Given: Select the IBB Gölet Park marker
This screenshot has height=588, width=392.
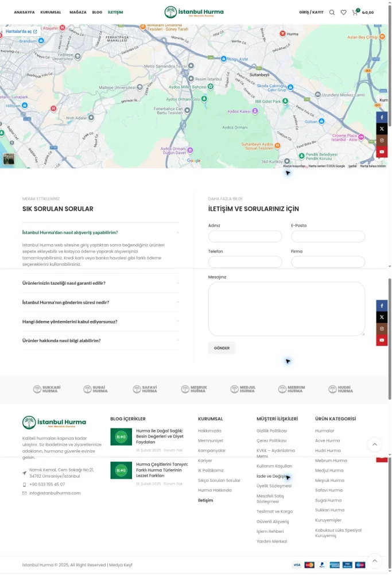Looking at the screenshot, I should click(x=286, y=101).
